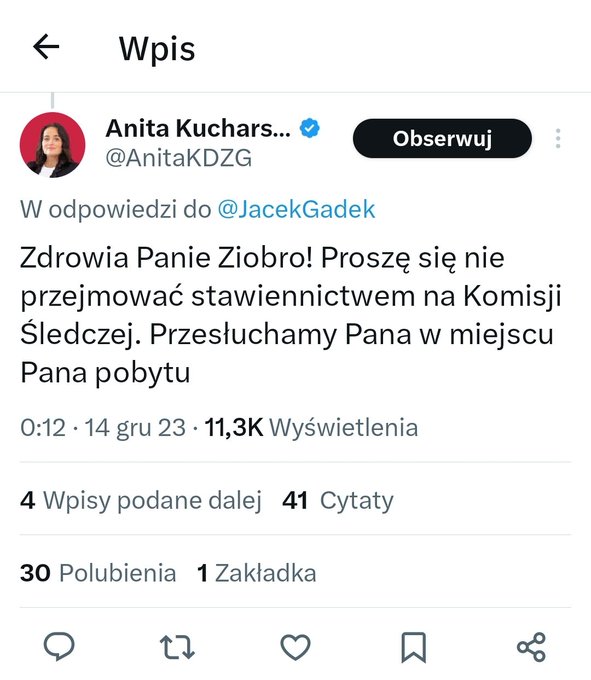Viewport: 591px width, 680px height.
Task: Open the 1 Zakładka count
Action: pos(257,572)
